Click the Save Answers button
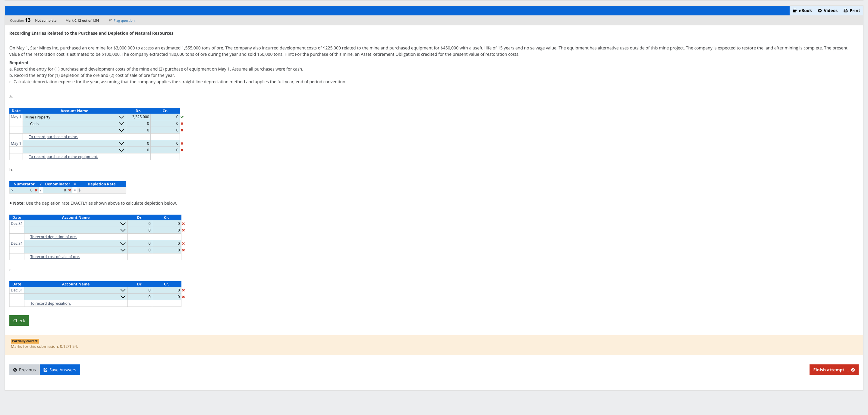Viewport: 868px width, 415px height. 60,369
